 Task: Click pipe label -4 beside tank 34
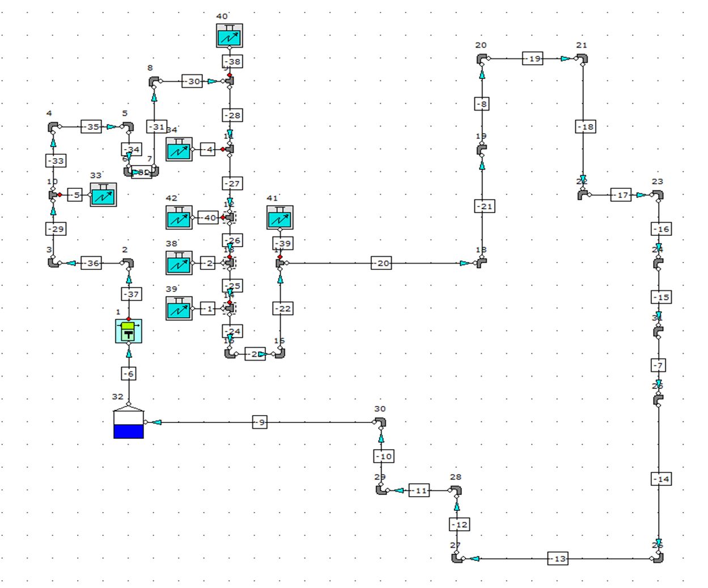pos(208,149)
